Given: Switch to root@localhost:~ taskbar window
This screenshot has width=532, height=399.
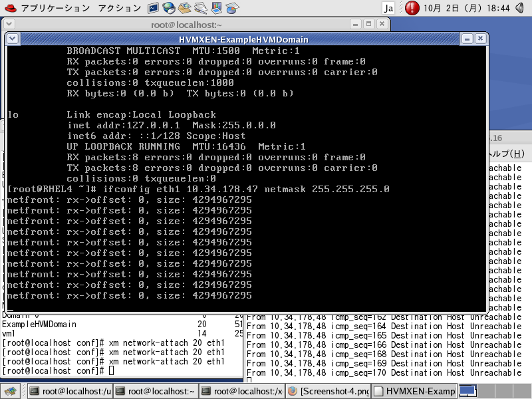Looking at the screenshot, I should click(156, 391).
